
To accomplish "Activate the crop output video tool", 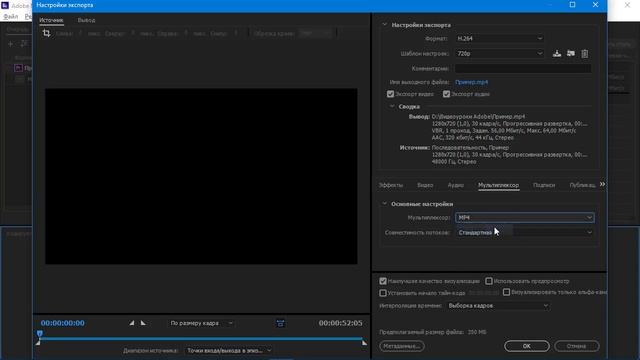I will (x=47, y=33).
